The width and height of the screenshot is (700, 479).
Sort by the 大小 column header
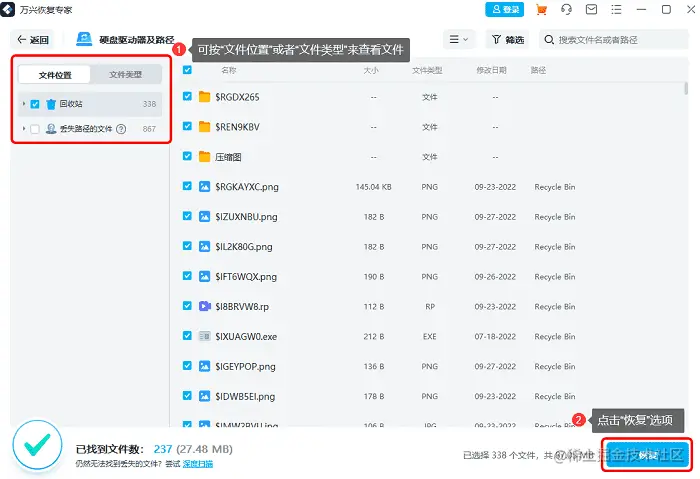[371, 70]
